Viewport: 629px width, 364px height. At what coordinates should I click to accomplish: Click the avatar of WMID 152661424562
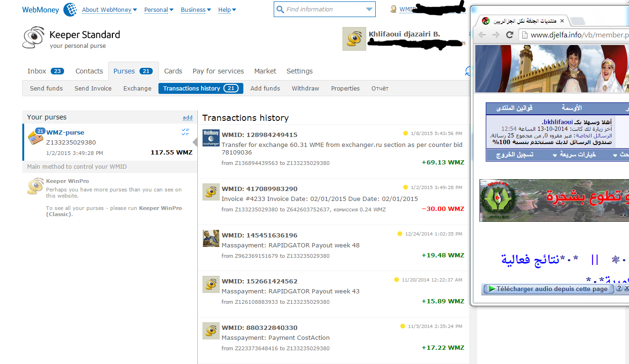coord(211,284)
